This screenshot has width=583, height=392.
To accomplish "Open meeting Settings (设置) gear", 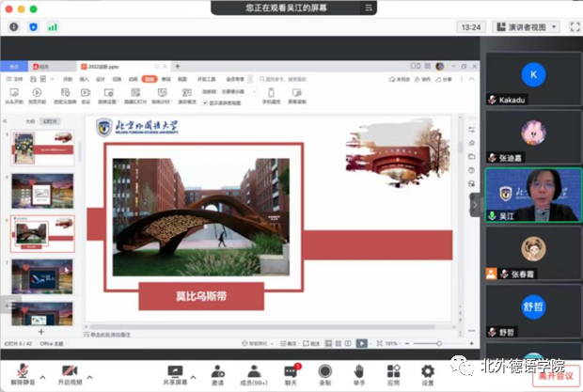I will tap(428, 372).
